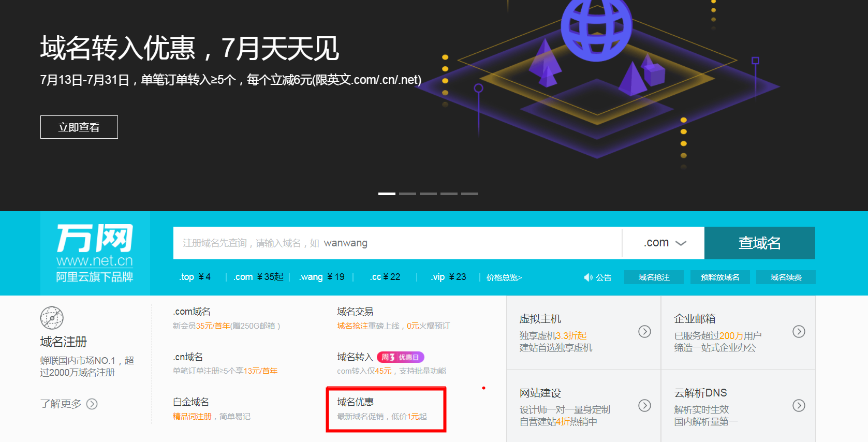Click the 立即查看 banner button
Screen dimensions: 868x442
tap(79, 127)
